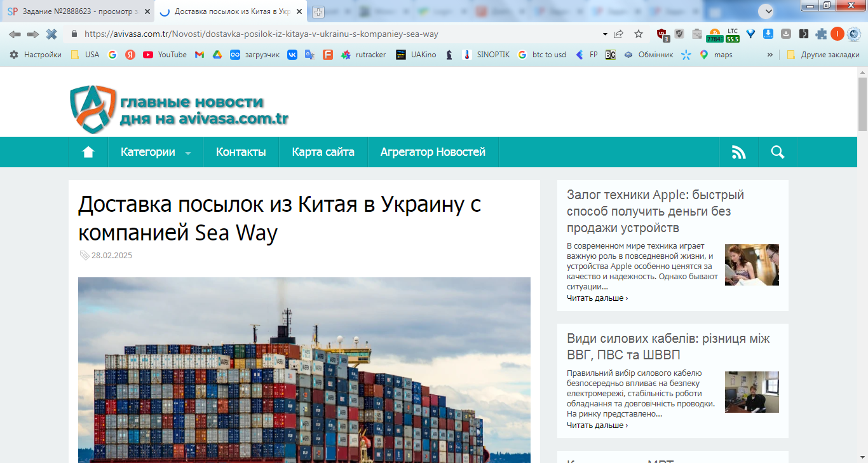Click the scrollbar up arrow
Screen dimensions: 868x463
(x=862, y=71)
